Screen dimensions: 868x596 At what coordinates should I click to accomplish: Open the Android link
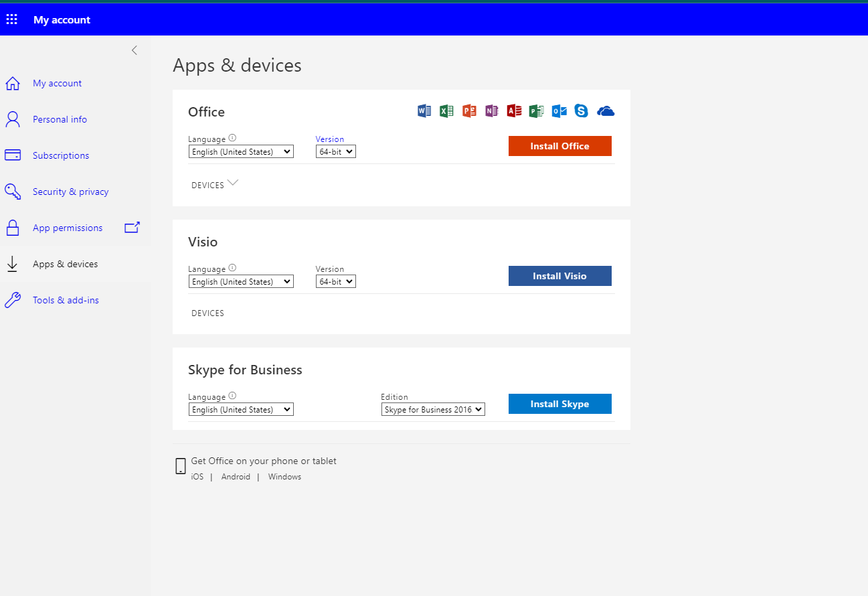coord(236,477)
